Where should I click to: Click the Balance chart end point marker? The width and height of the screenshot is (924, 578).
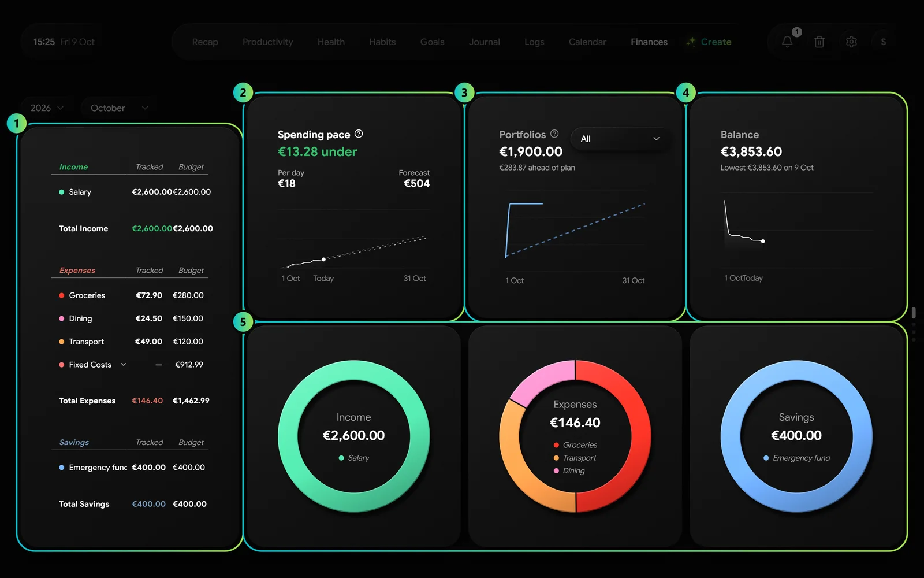pos(763,241)
